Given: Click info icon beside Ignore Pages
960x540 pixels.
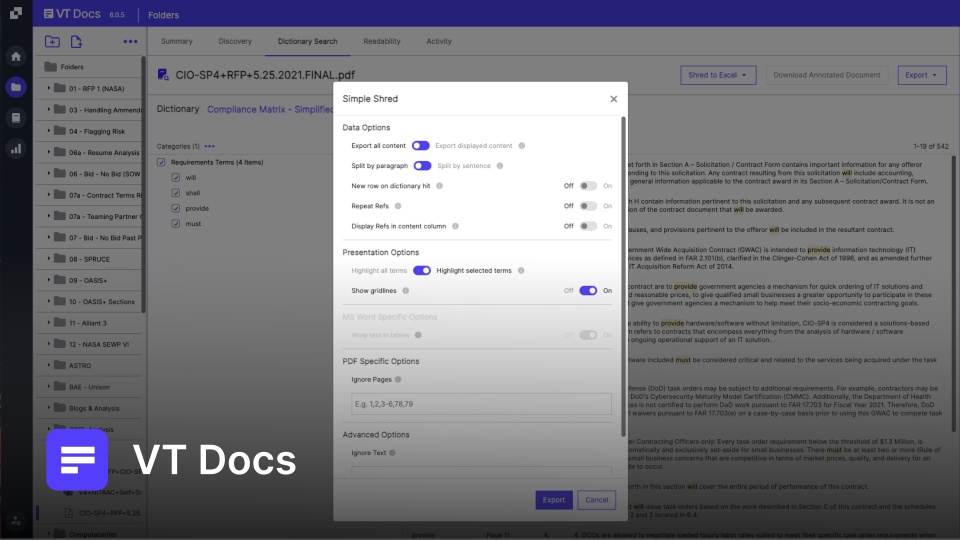Looking at the screenshot, I should (398, 380).
